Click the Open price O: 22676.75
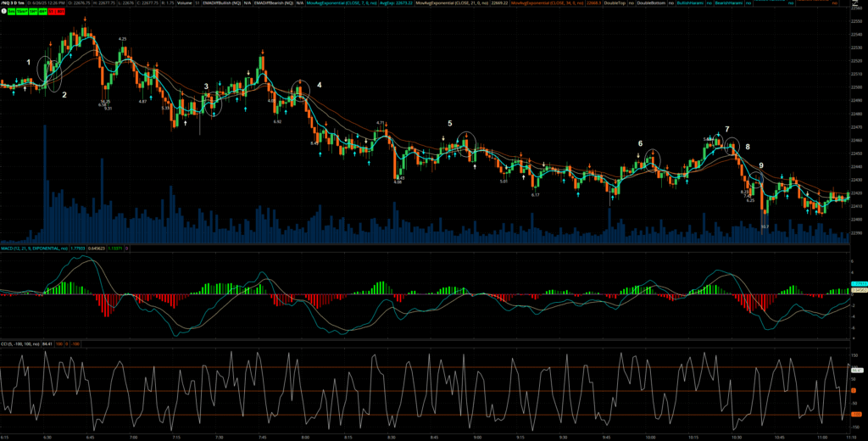 pos(79,3)
